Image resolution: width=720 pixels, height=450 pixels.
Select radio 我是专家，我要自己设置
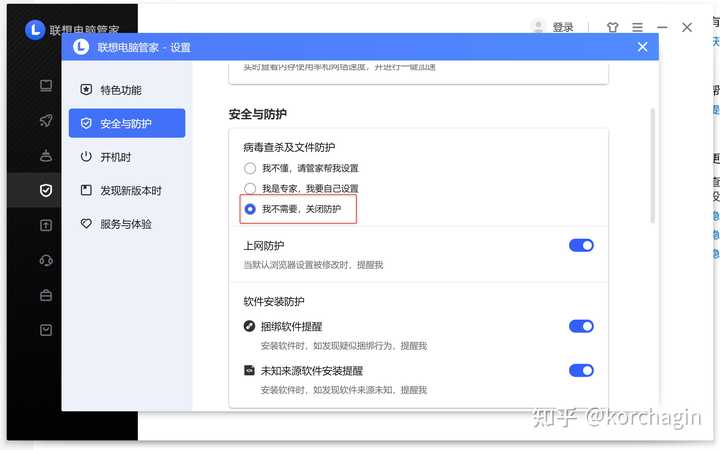pos(250,188)
